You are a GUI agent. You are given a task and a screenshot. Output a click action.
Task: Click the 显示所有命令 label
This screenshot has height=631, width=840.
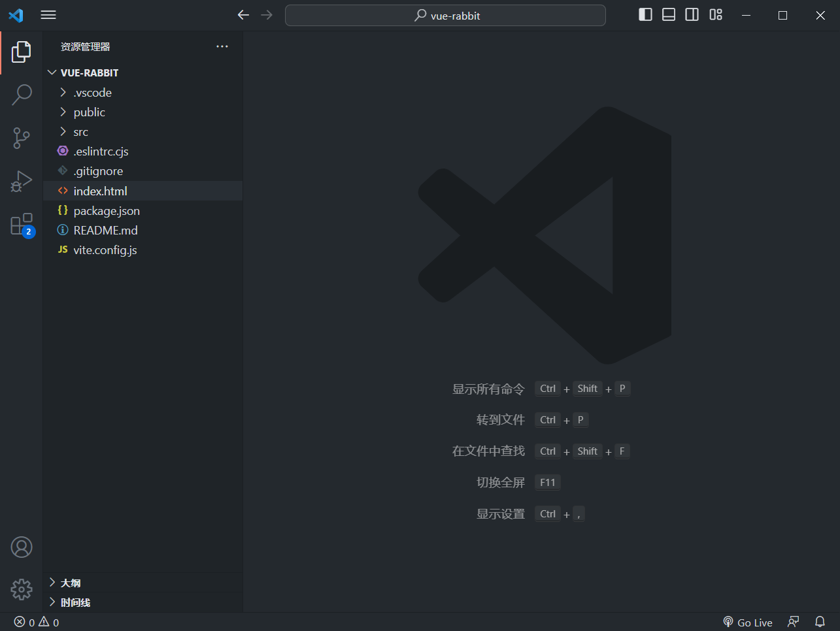[488, 389]
